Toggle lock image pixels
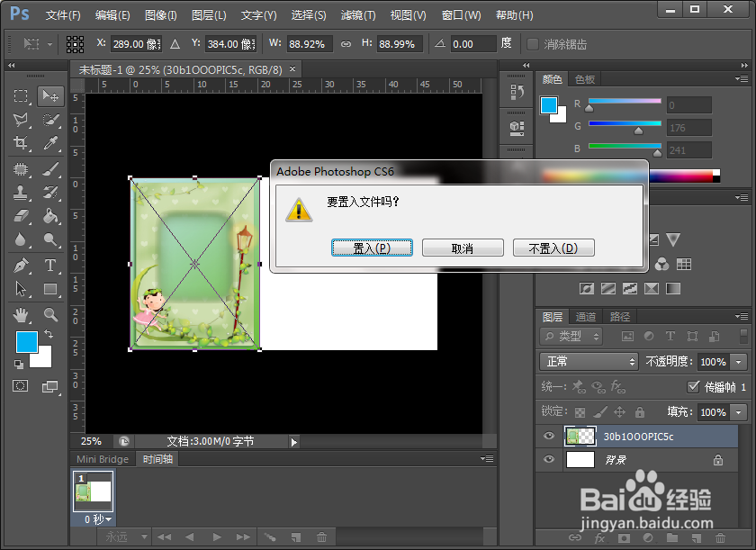Screen dimensions: 756x550 tap(599, 412)
